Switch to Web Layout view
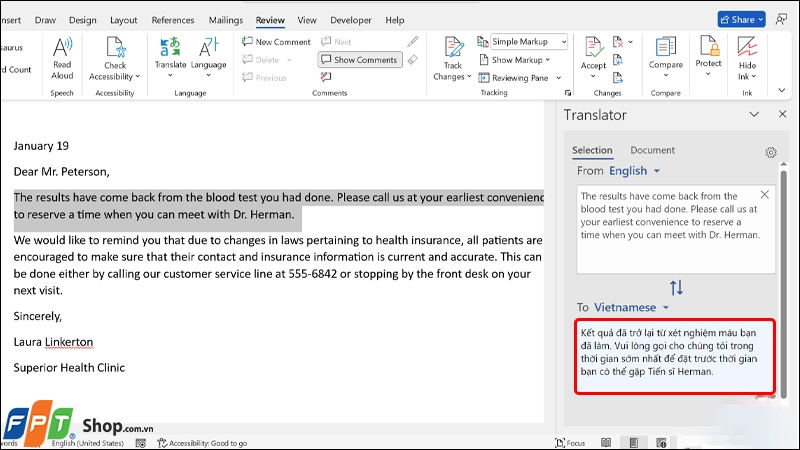 (x=661, y=443)
